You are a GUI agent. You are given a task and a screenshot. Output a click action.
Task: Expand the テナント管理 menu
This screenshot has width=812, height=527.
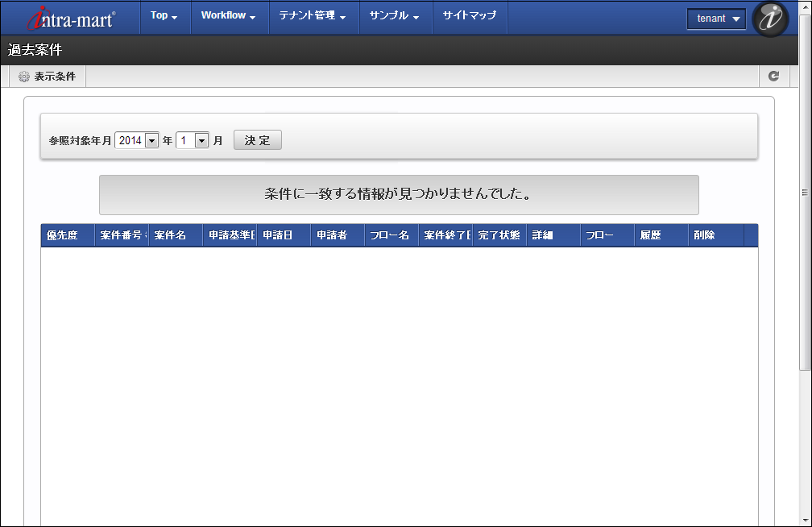(313, 16)
